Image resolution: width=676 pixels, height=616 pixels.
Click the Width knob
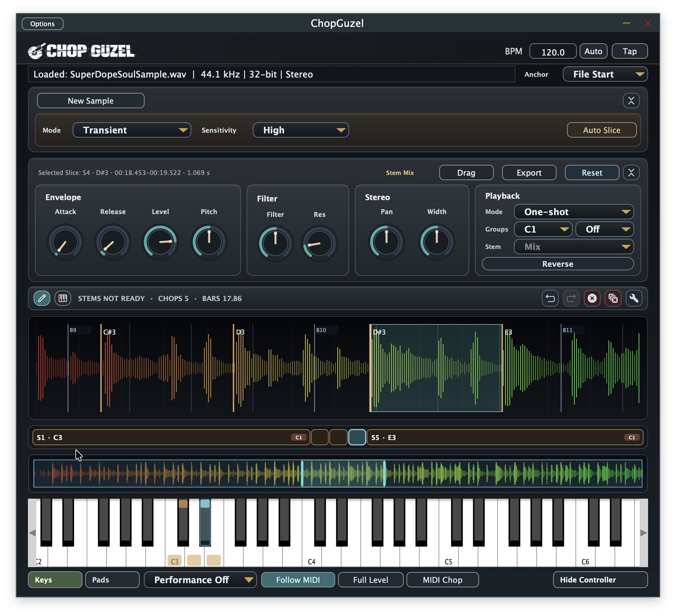[x=437, y=242]
